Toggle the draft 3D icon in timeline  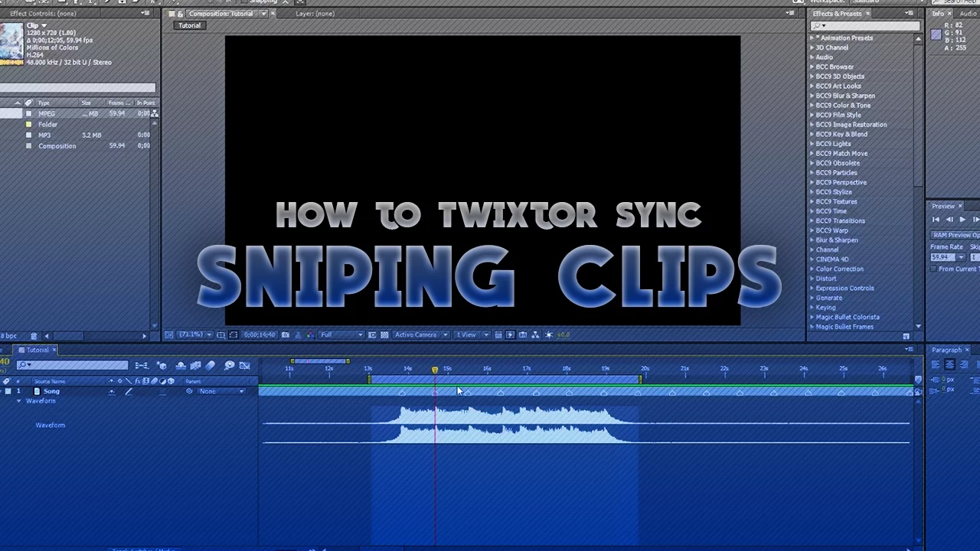click(162, 366)
